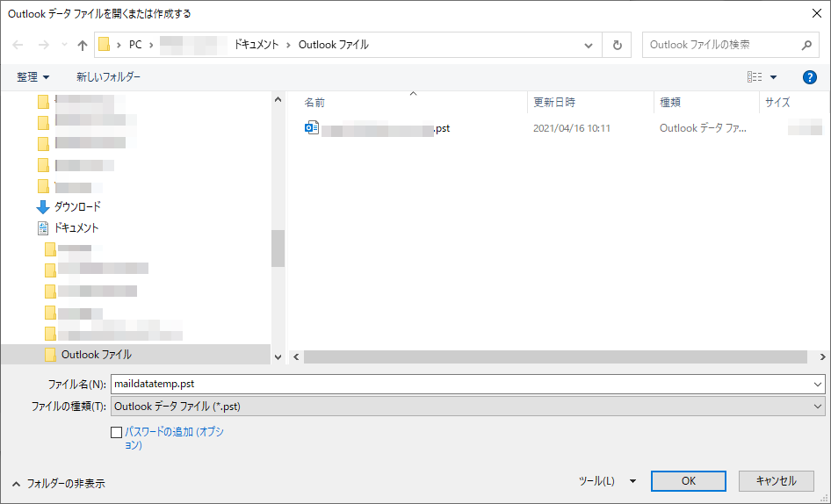
Task: Refresh the folder view
Action: [617, 45]
